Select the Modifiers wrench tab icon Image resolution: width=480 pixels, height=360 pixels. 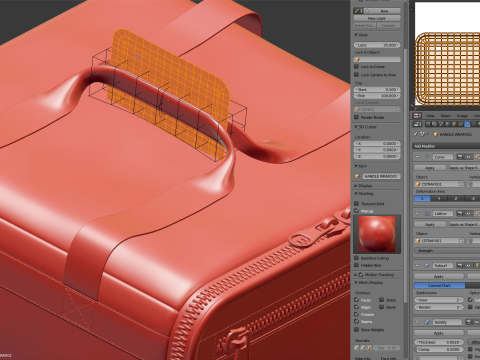click(x=467, y=124)
